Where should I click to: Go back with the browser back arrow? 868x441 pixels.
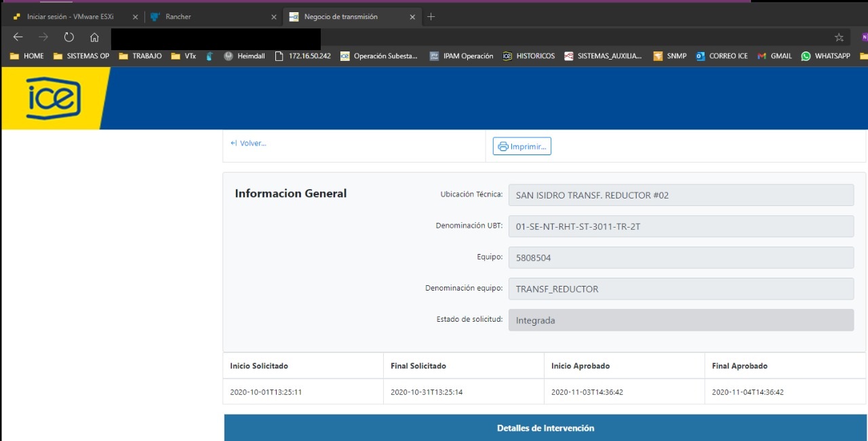coord(18,37)
